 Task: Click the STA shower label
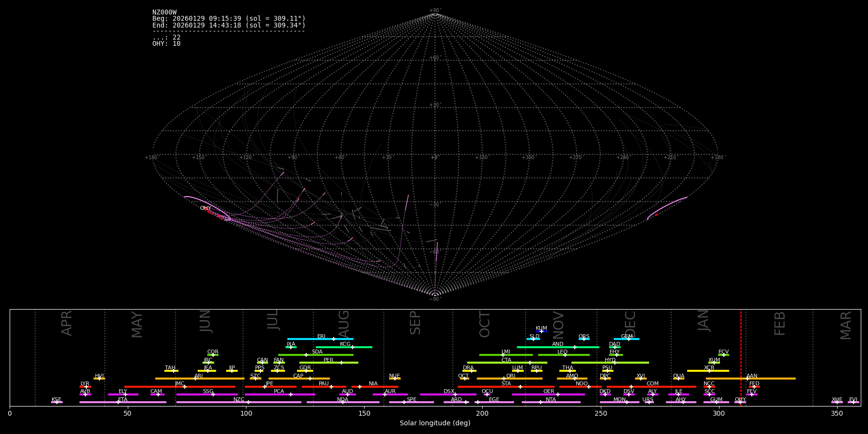(x=506, y=384)
